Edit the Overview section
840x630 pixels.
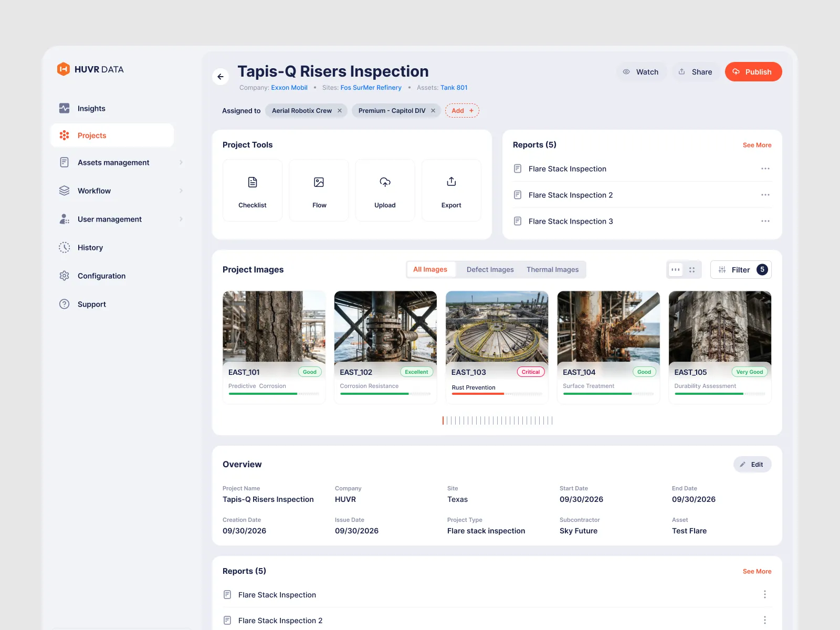752,465
